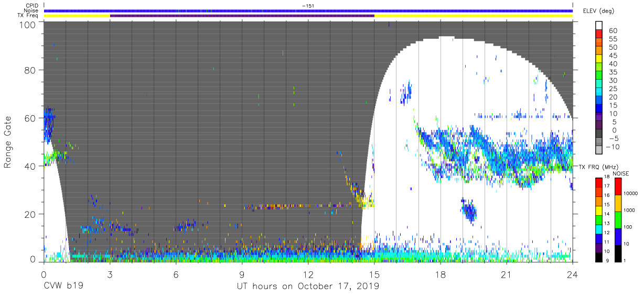Click the Range Gate y-axis title
Viewport: 644px width, 297px height.
coord(8,142)
